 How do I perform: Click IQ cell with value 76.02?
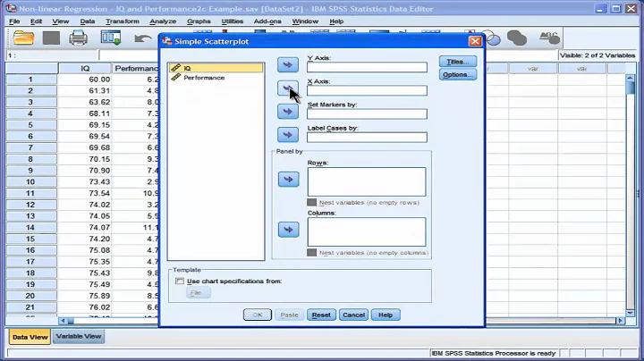click(85, 307)
